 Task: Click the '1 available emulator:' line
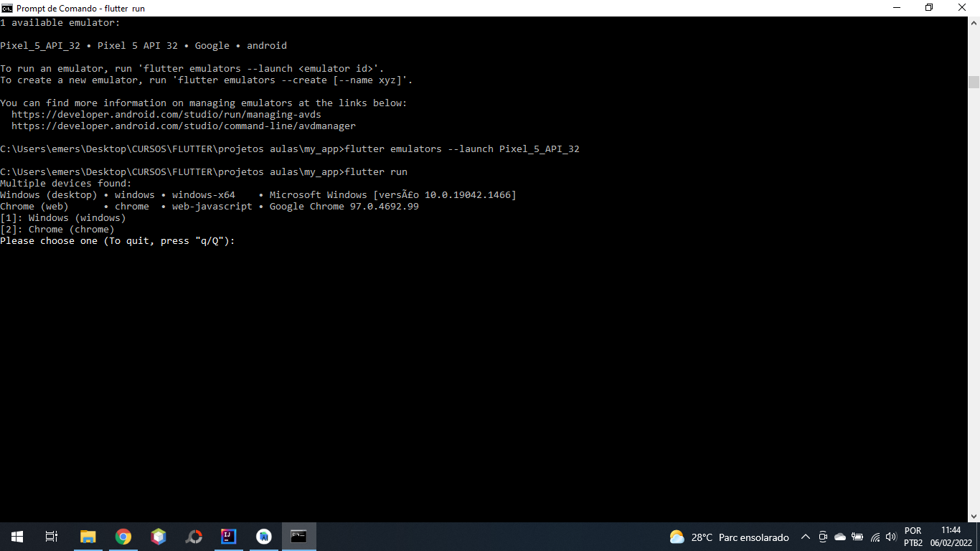[60, 23]
